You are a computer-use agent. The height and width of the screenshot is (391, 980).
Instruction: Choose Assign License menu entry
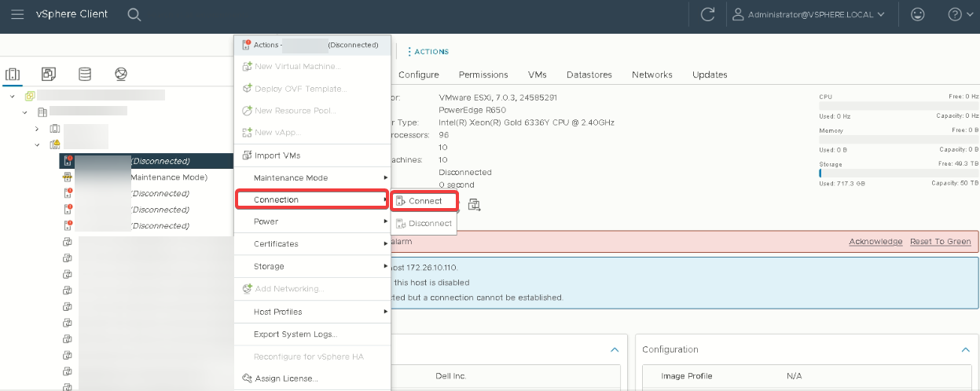point(312,378)
